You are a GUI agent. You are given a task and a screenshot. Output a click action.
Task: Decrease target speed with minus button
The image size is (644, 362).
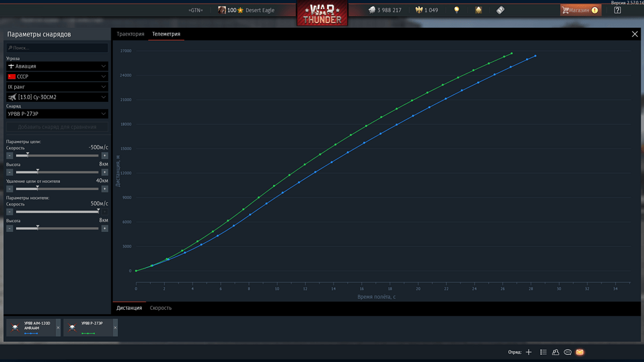coord(10,156)
